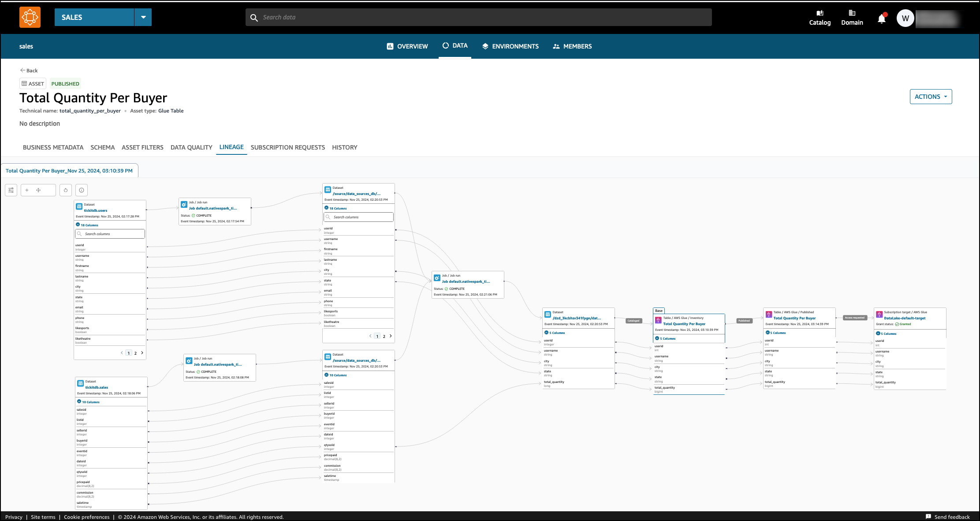The image size is (980, 521).
Task: Reset the lineage graph view
Action: pos(66,190)
